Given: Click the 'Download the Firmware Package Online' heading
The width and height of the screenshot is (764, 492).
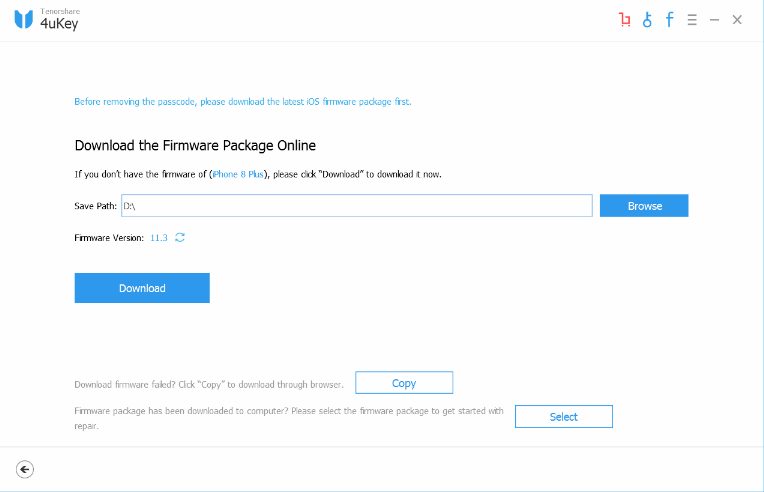Looking at the screenshot, I should coord(195,146).
